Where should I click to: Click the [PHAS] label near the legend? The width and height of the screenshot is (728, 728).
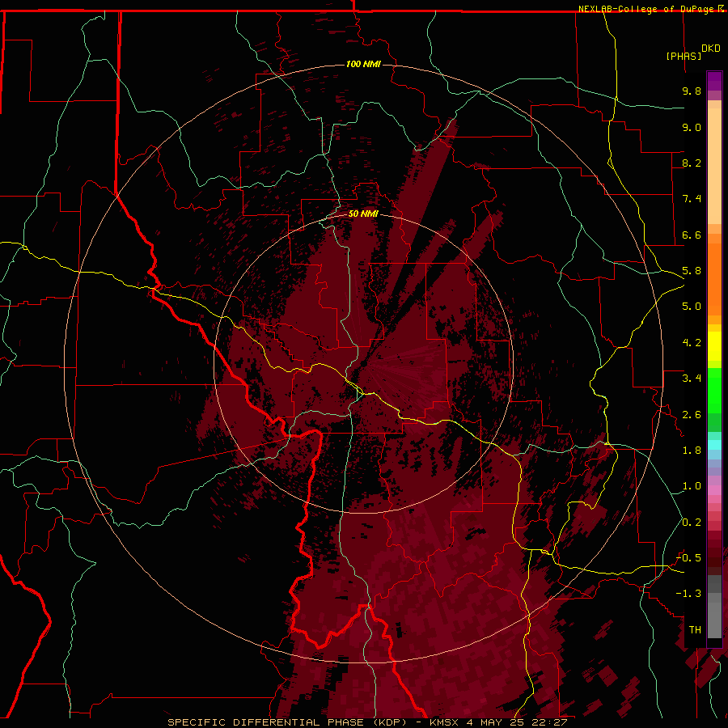pos(684,56)
